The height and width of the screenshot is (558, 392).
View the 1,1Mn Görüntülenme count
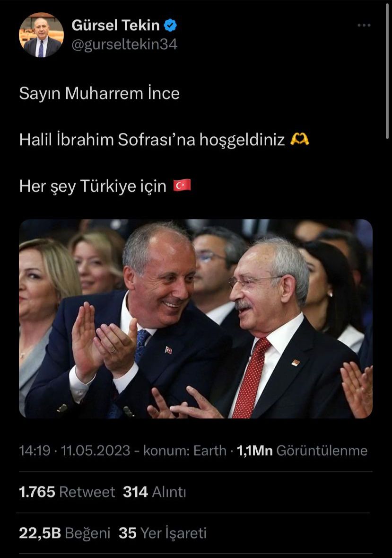pyautogui.click(x=302, y=451)
